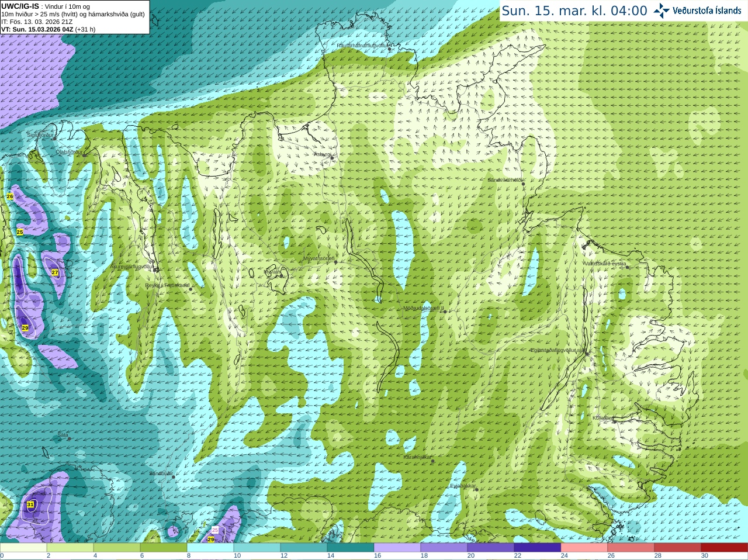The width and height of the screenshot is (748, 560).
Task: Select the yellow 27 gust label
Action: point(55,272)
